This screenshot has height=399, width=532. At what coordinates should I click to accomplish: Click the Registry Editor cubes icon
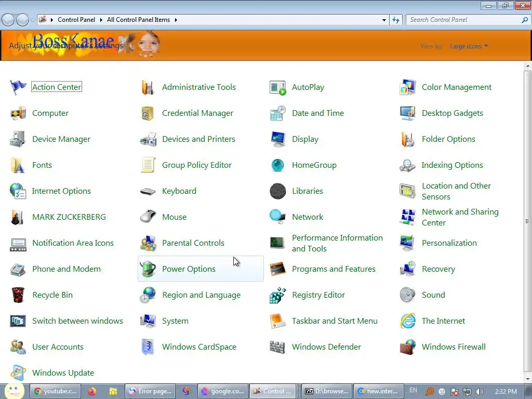coord(277,295)
